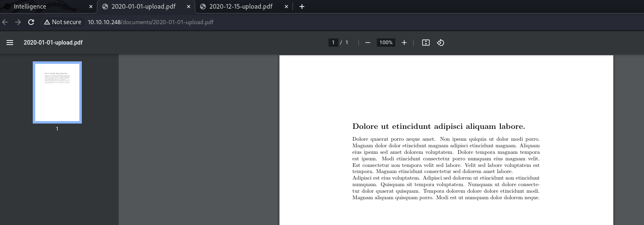644x225 pixels.
Task: Close the Intelligence tab
Action: tap(91, 7)
